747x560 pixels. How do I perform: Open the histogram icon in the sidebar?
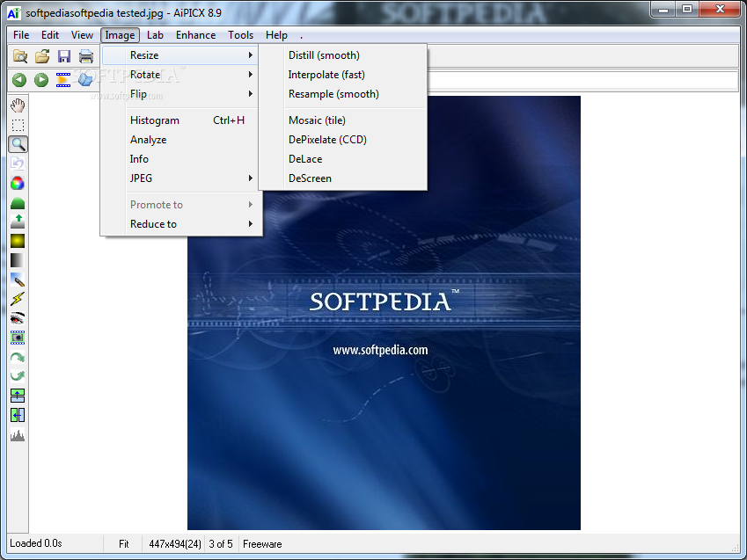point(18,434)
